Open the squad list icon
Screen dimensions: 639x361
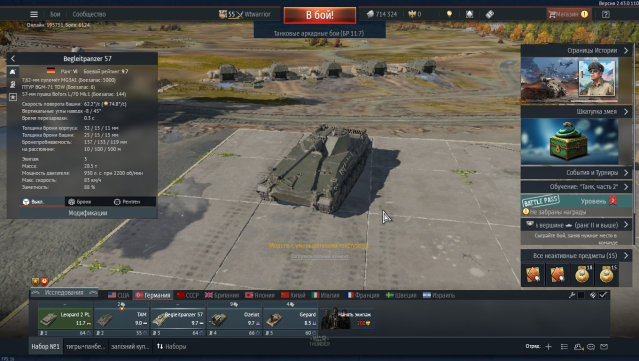[564, 347]
